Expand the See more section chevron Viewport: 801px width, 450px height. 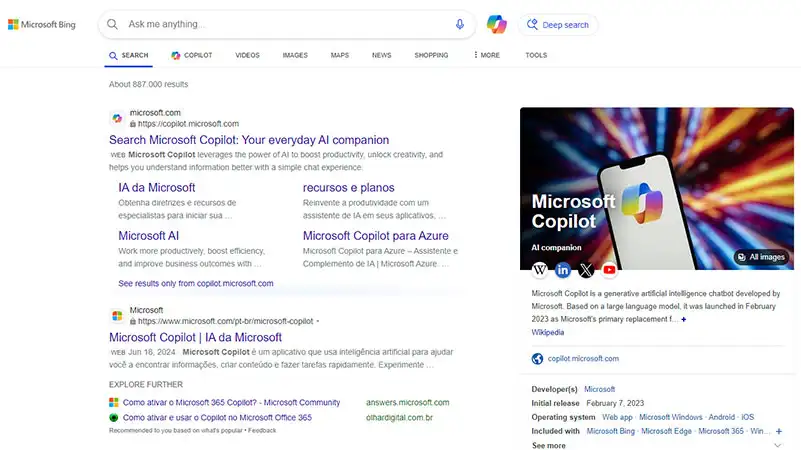coord(779,446)
